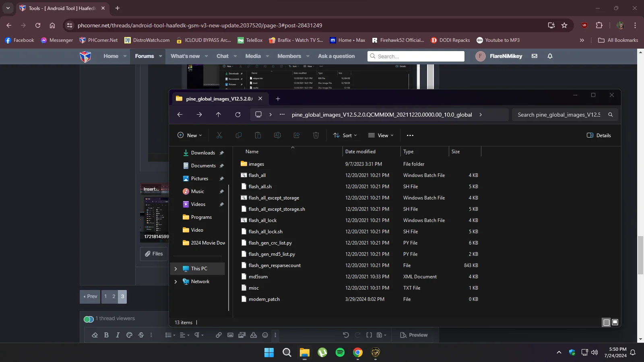Open Spotify from the taskbar
The image size is (644, 362).
coord(340,353)
